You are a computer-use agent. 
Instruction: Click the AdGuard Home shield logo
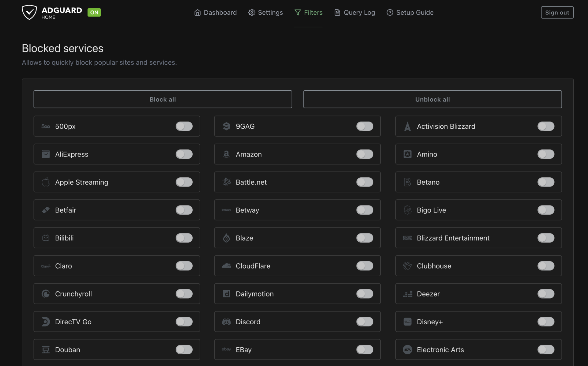pyautogui.click(x=29, y=12)
